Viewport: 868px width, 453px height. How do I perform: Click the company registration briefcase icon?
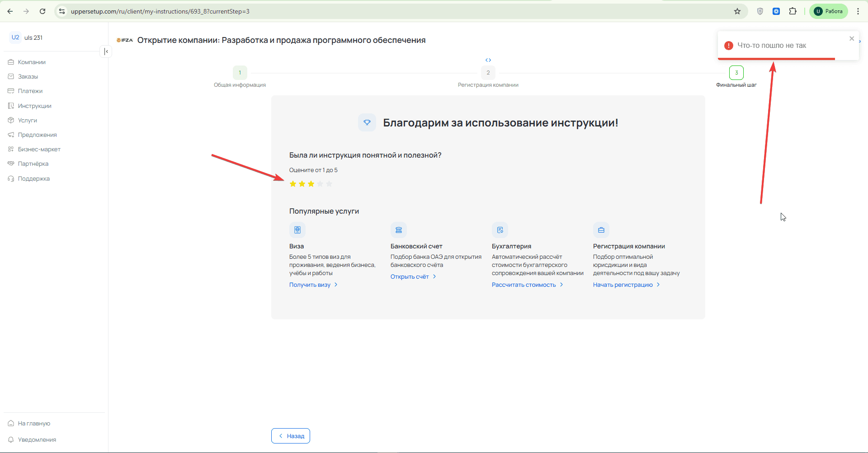click(601, 230)
